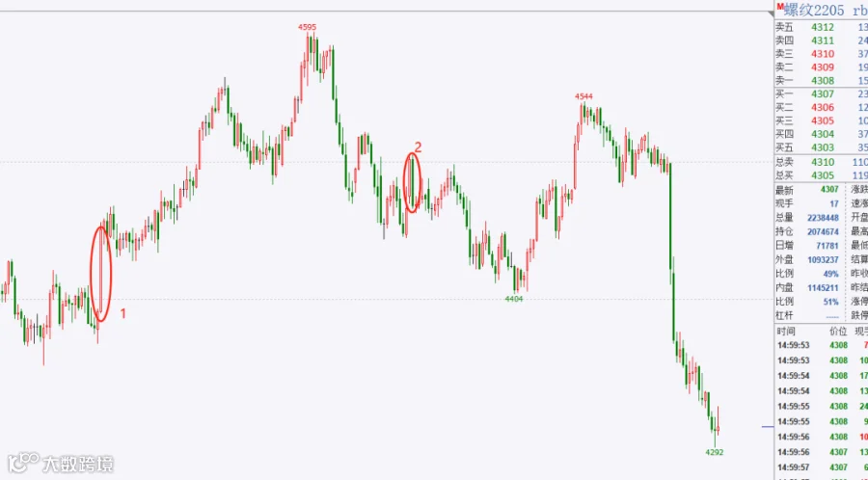Select the 卖一 ask price 4308
The width and height of the screenshot is (868, 480).
pos(823,81)
